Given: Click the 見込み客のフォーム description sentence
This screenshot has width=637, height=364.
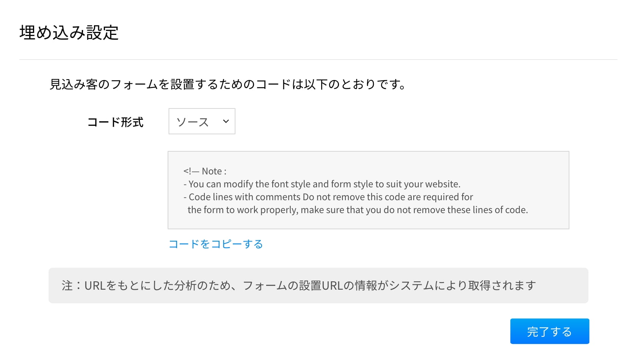Looking at the screenshot, I should 227,84.
